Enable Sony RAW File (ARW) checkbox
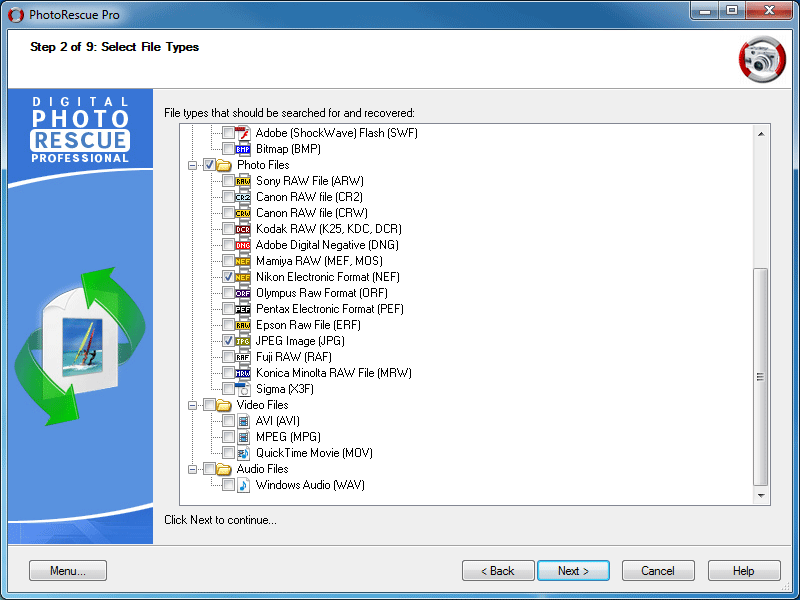The width and height of the screenshot is (800, 600). 228,181
